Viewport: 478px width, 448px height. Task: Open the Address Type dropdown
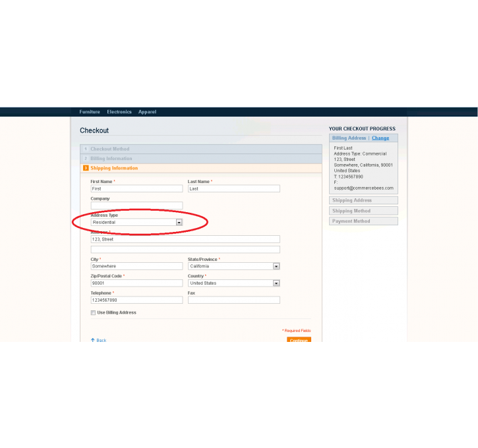[136, 222]
